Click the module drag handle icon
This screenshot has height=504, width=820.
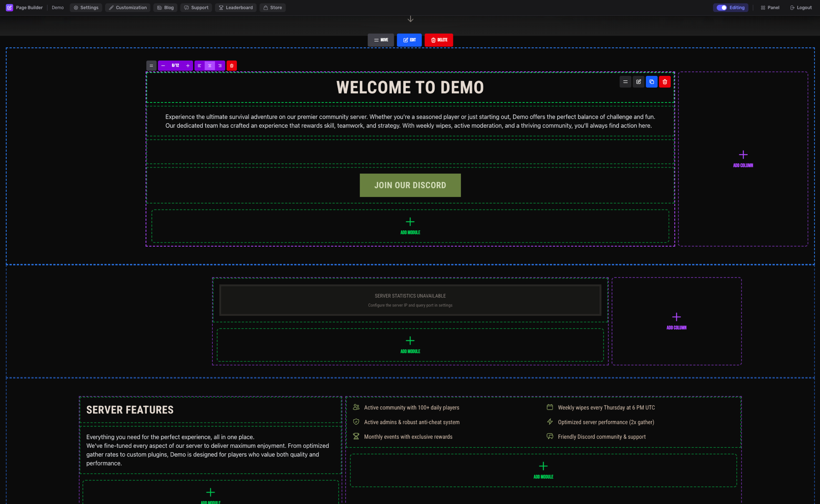[625, 82]
